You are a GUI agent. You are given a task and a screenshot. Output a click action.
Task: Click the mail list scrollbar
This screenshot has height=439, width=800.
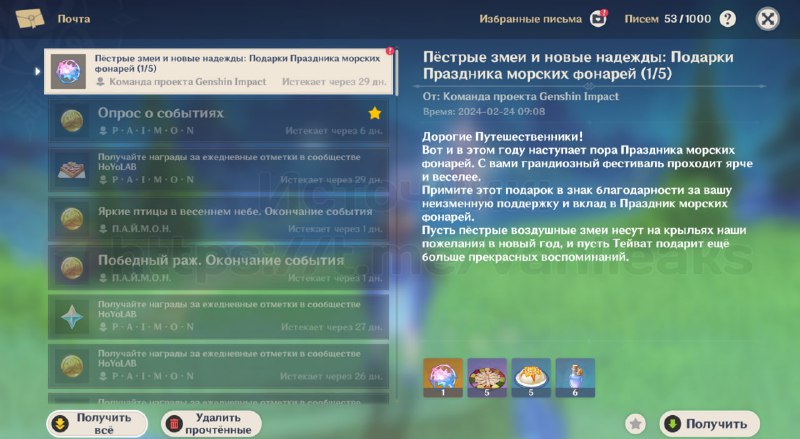395,71
